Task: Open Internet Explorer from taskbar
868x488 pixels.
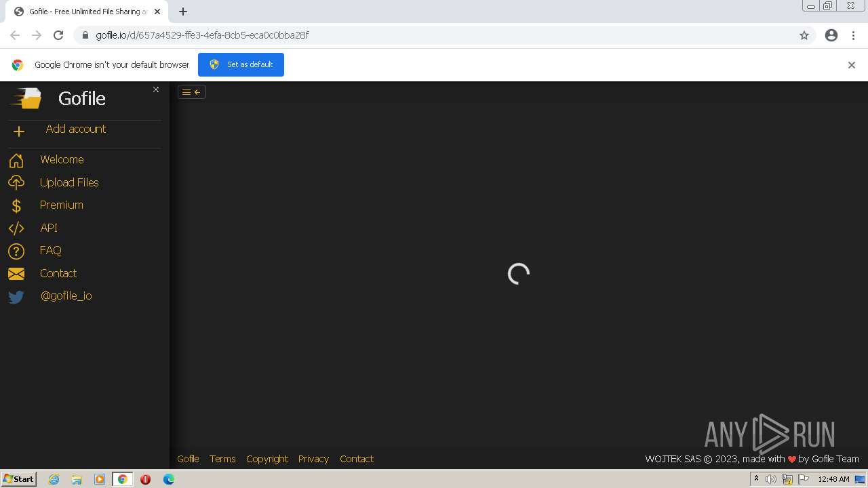Action: coord(54,479)
